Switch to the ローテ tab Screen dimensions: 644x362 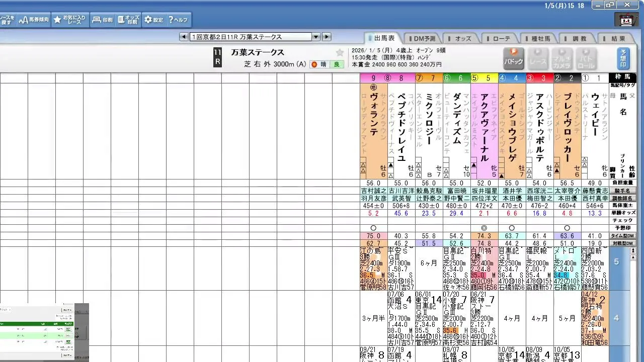point(500,39)
